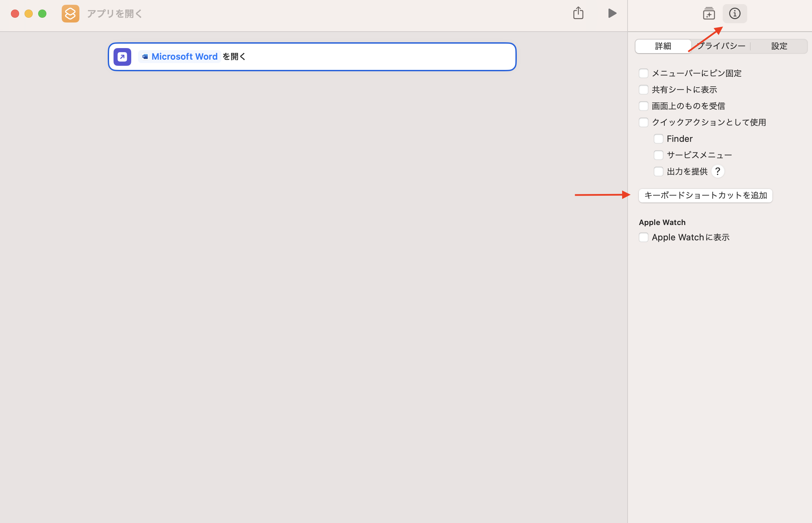The image size is (812, 523).
Task: Click the info details icon
Action: [735, 14]
